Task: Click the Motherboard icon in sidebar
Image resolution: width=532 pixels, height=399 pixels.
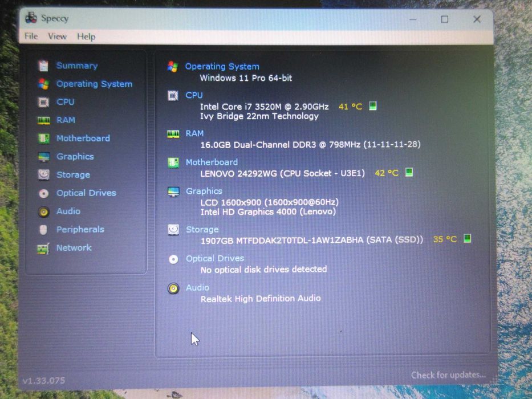Action: pos(43,139)
